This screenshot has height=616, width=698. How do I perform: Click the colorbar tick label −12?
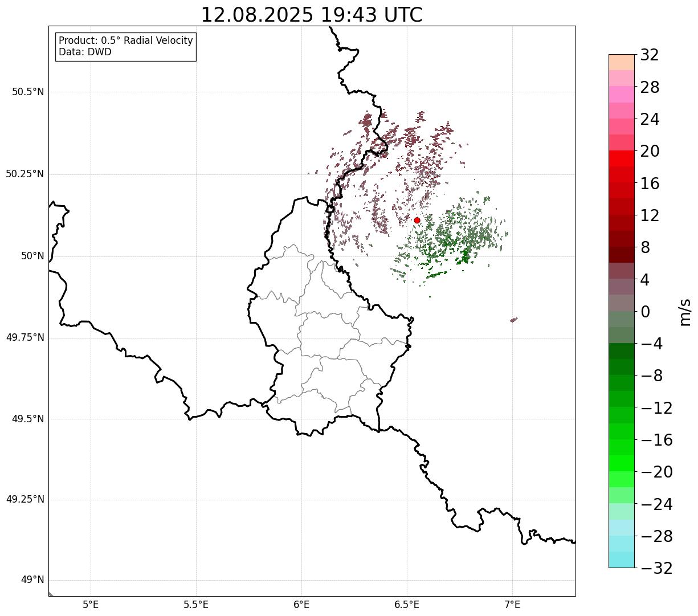click(656, 408)
